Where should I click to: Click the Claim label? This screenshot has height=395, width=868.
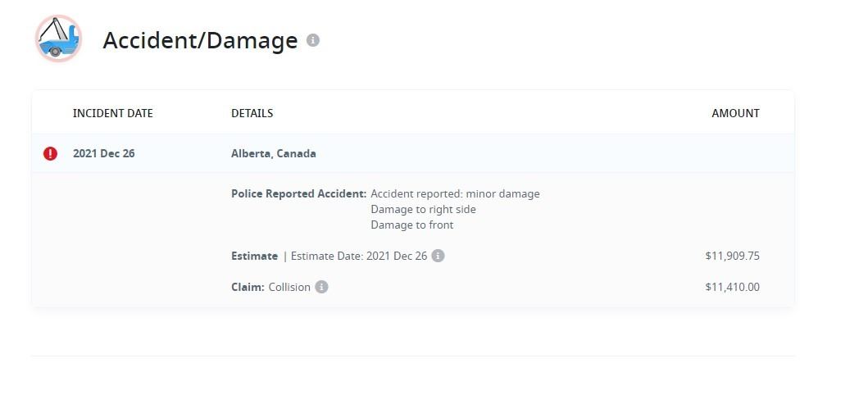pos(248,287)
